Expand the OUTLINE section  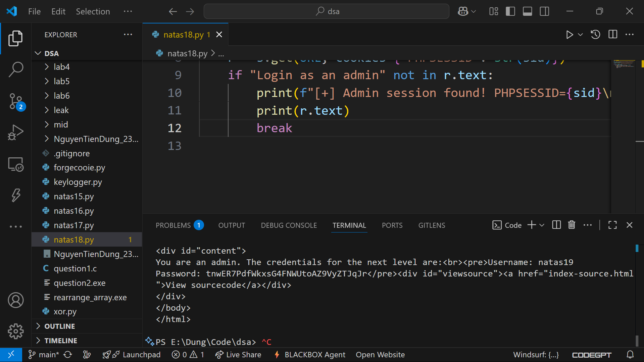tap(60, 326)
